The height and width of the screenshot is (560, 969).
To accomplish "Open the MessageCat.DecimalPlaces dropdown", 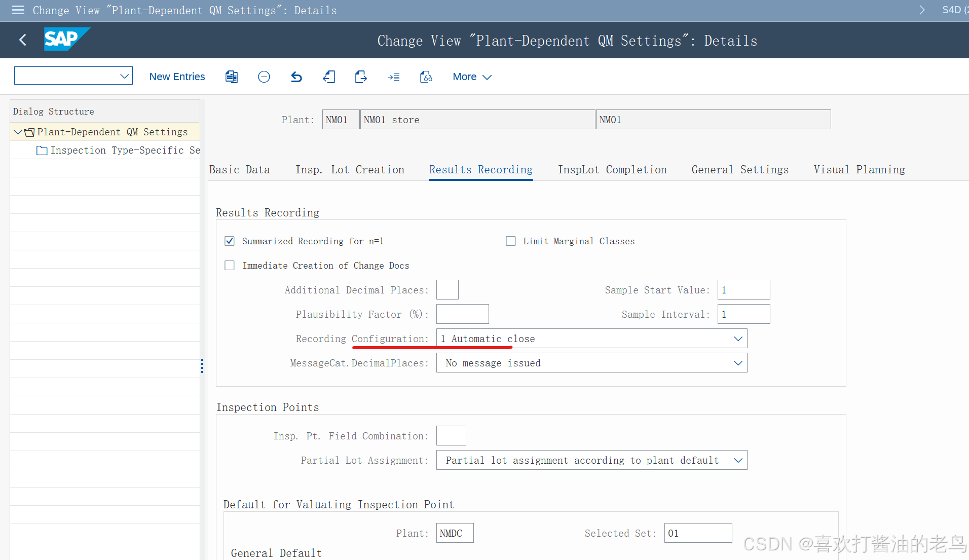I will [738, 362].
